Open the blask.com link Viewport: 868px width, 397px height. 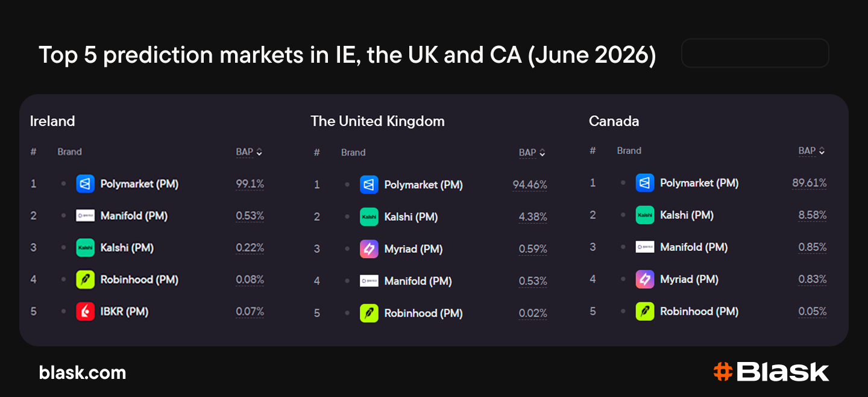[x=83, y=373]
